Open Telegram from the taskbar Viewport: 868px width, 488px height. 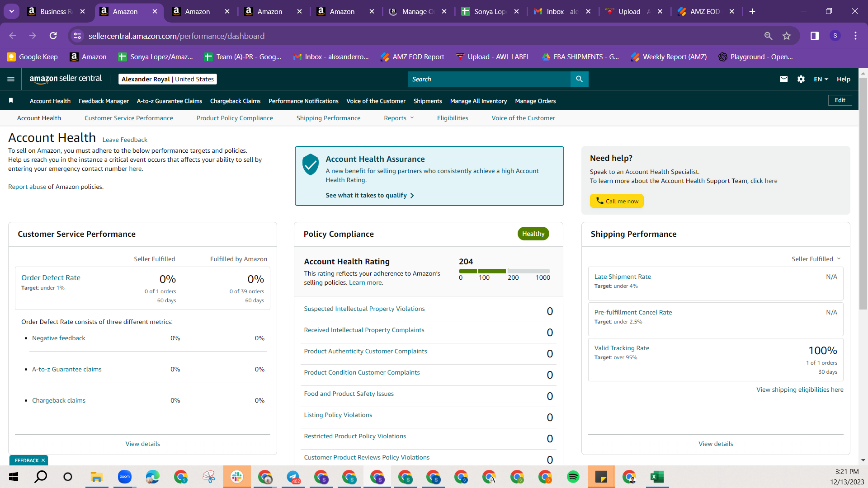(x=293, y=477)
